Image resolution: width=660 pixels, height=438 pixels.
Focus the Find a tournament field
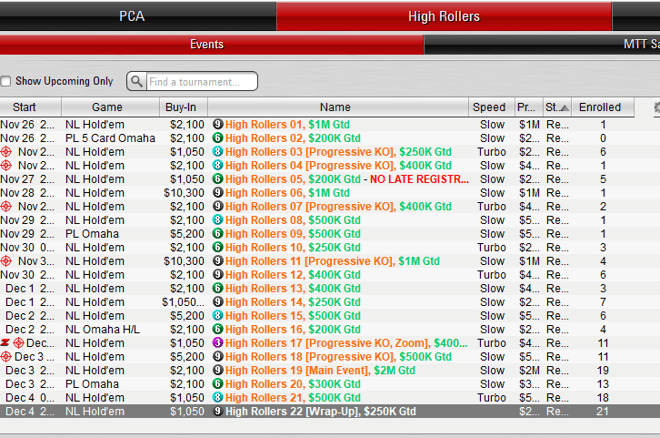(x=201, y=82)
